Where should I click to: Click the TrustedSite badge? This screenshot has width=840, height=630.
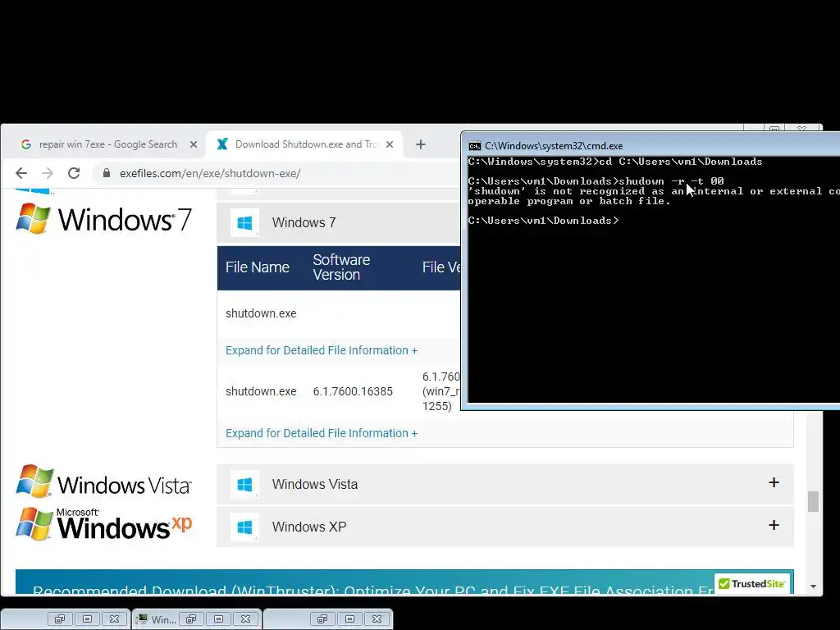pyautogui.click(x=753, y=583)
